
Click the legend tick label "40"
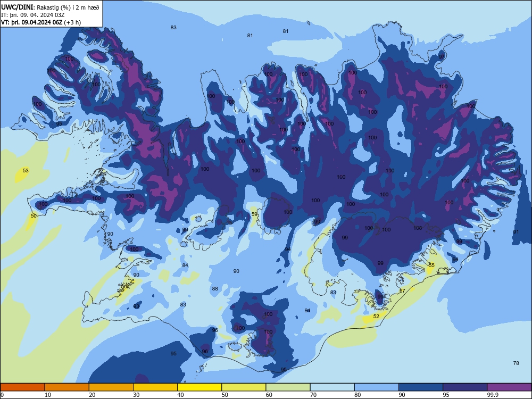[x=180, y=395]
